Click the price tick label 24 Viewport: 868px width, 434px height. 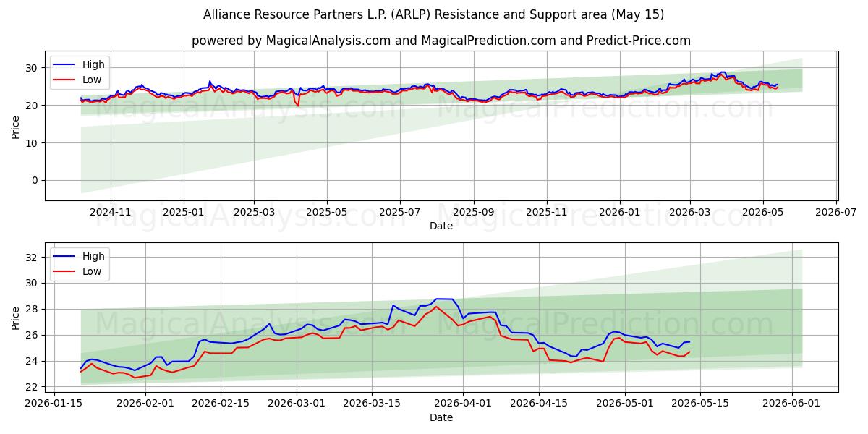coord(33,361)
